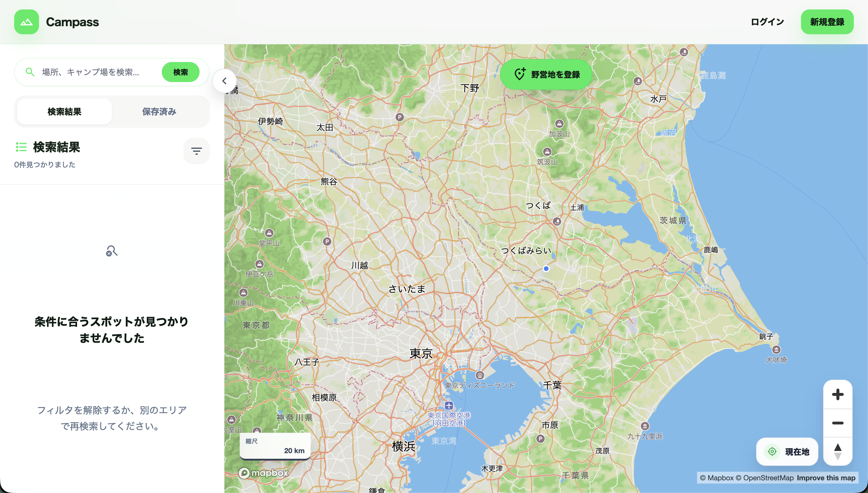Zoom in the map with plus
The height and width of the screenshot is (493, 868).
838,394
